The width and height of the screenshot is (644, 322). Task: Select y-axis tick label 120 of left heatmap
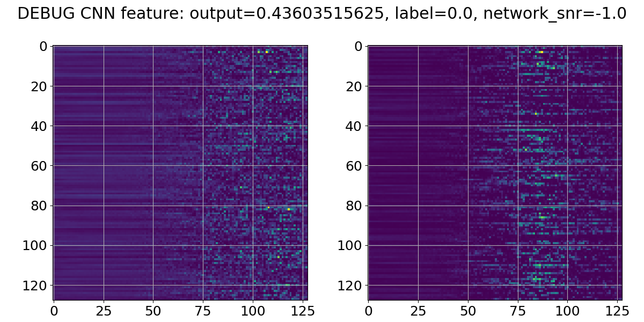36,285
